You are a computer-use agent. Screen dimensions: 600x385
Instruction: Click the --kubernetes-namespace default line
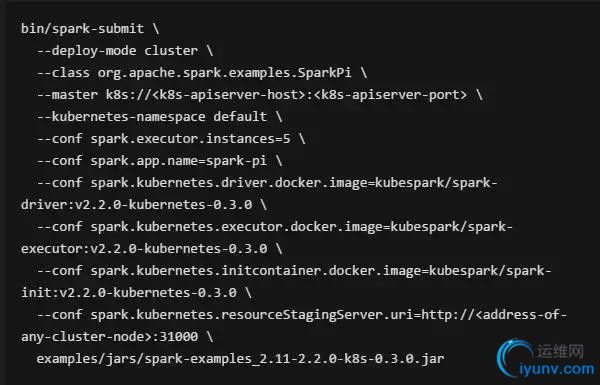click(159, 117)
